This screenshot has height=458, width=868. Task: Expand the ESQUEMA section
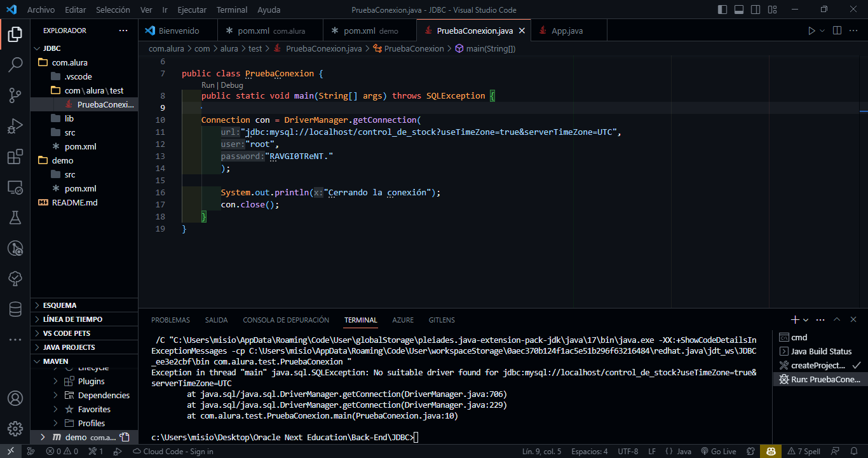click(x=84, y=305)
